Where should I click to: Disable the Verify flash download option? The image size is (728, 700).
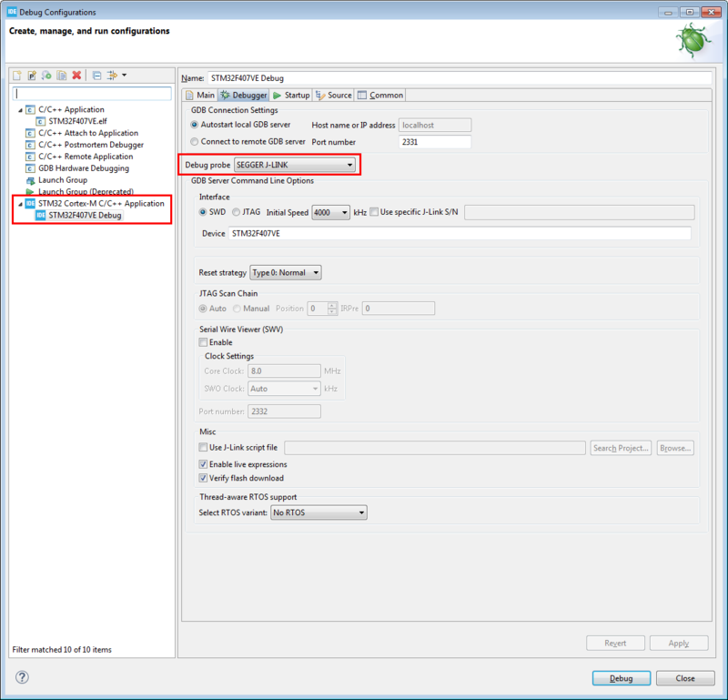point(204,478)
